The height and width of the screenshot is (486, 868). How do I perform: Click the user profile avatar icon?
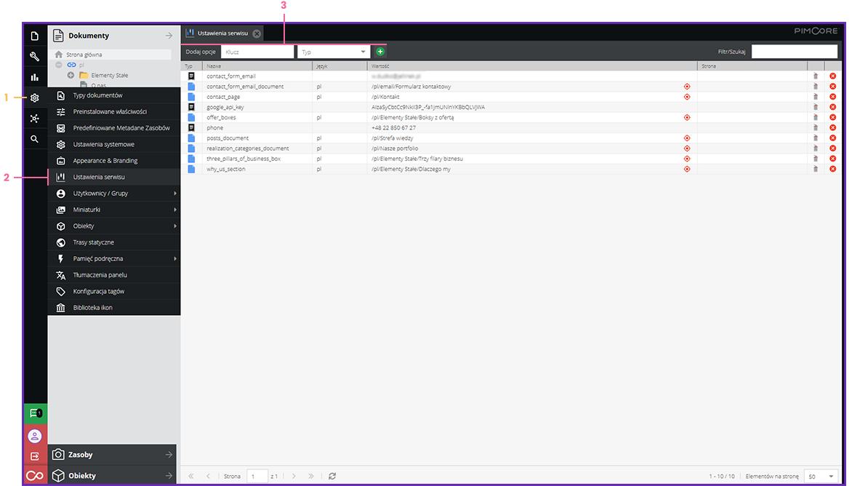[34, 437]
